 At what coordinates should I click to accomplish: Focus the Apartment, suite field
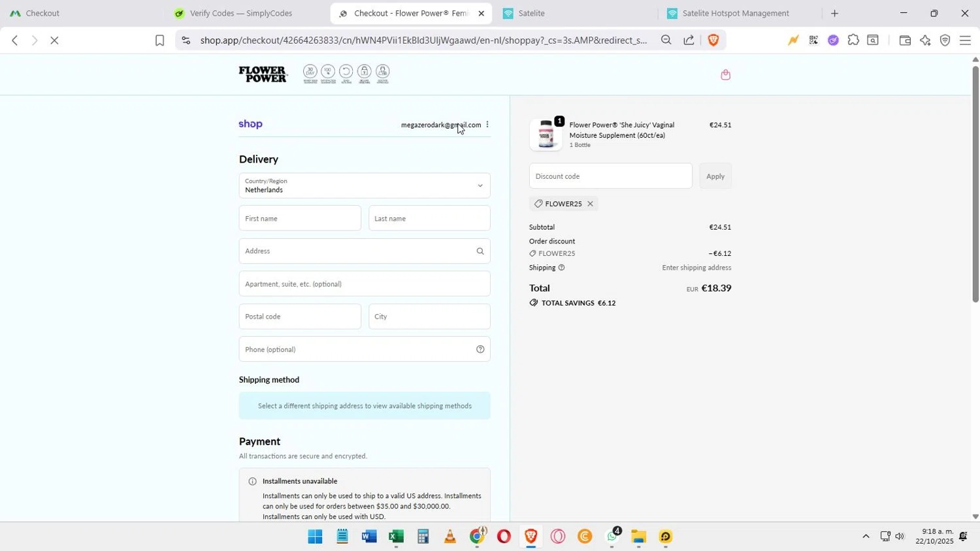pyautogui.click(x=365, y=284)
